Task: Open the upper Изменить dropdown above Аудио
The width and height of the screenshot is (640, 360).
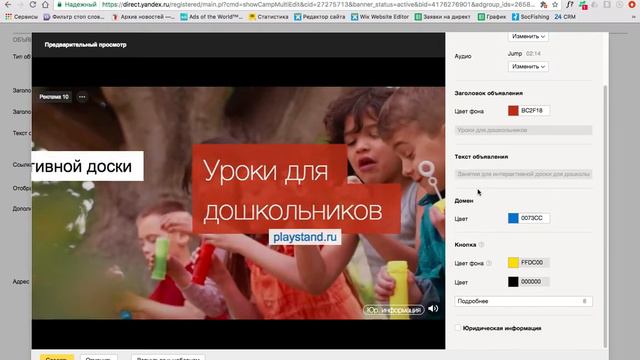Action: pyautogui.click(x=528, y=36)
